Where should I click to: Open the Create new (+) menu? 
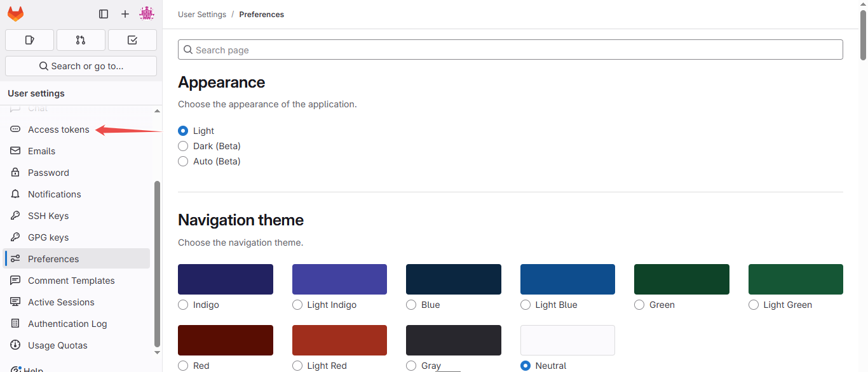click(125, 13)
